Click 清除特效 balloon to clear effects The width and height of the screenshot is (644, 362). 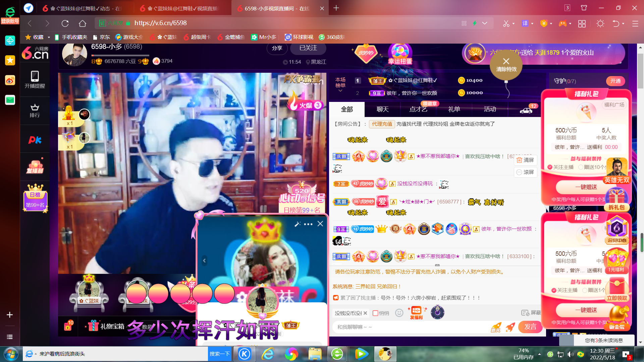click(506, 65)
